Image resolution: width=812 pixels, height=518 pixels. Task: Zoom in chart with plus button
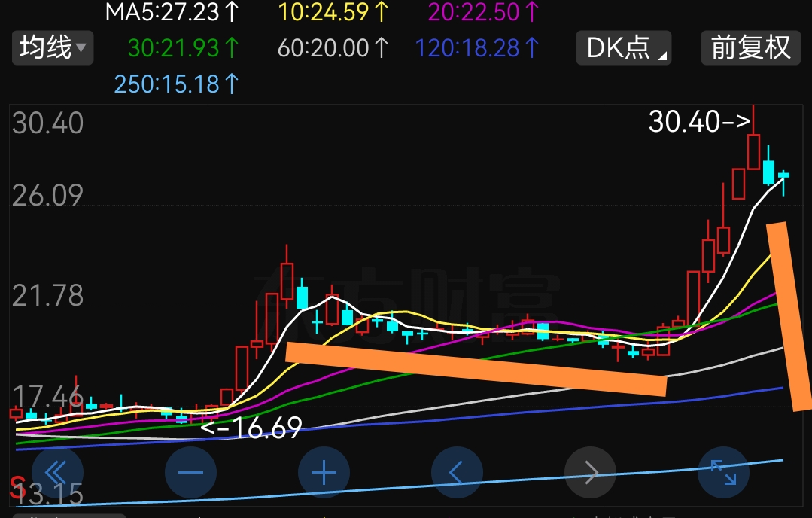pos(324,472)
